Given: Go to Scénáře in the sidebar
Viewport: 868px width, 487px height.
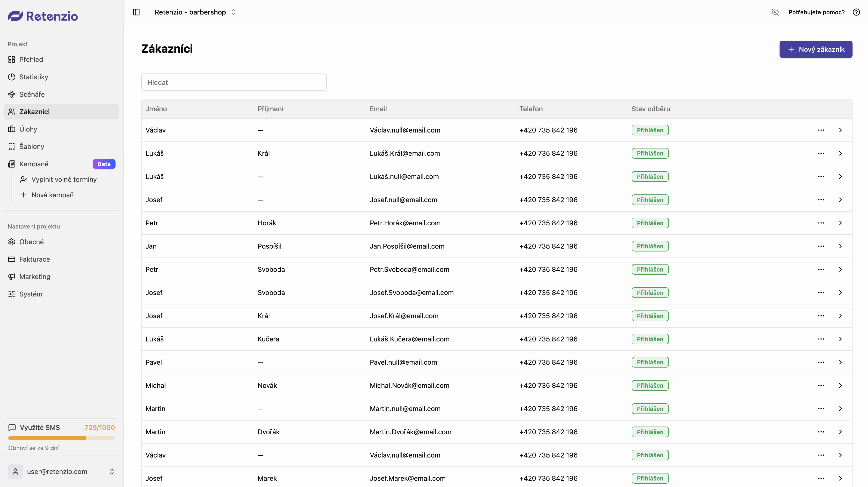Looking at the screenshot, I should [x=32, y=94].
